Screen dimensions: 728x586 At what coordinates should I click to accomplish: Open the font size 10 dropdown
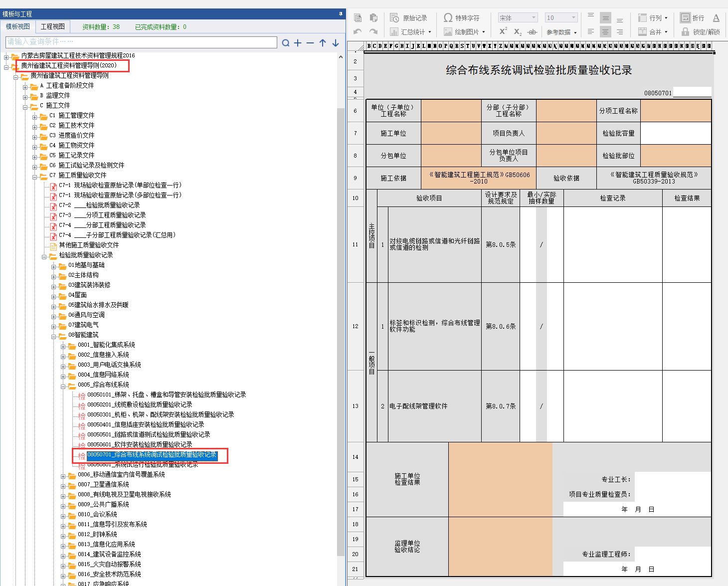pos(561,18)
